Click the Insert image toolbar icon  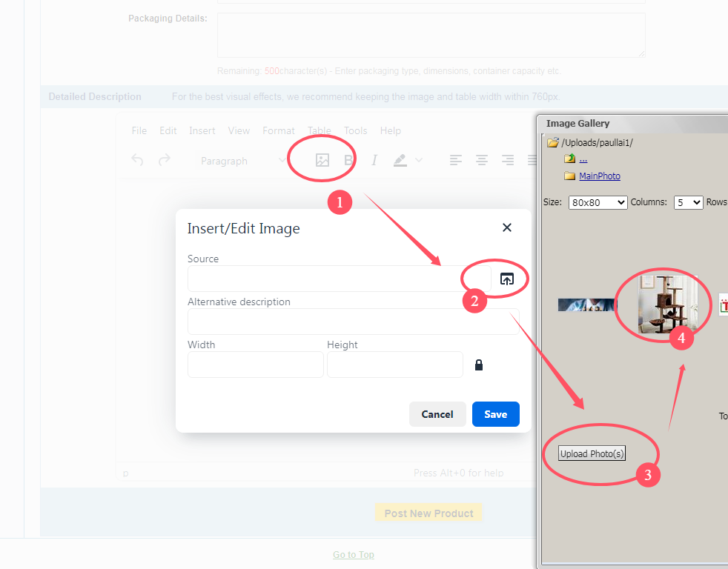(x=322, y=160)
